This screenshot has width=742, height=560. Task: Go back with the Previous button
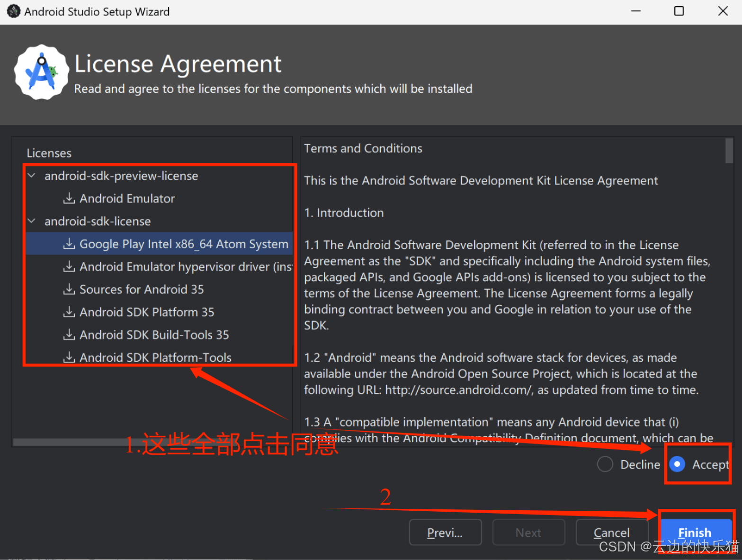click(445, 533)
